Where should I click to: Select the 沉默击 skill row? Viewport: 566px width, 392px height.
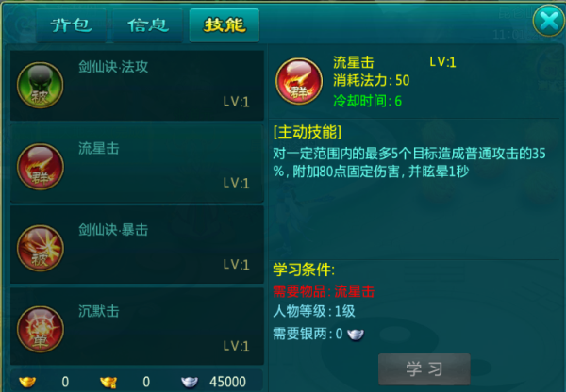pyautogui.click(x=137, y=326)
